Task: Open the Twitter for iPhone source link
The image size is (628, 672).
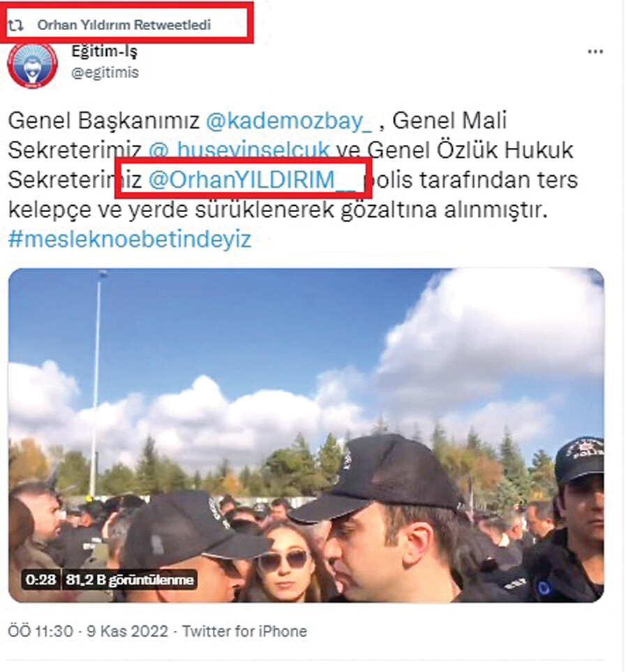Action: [244, 632]
